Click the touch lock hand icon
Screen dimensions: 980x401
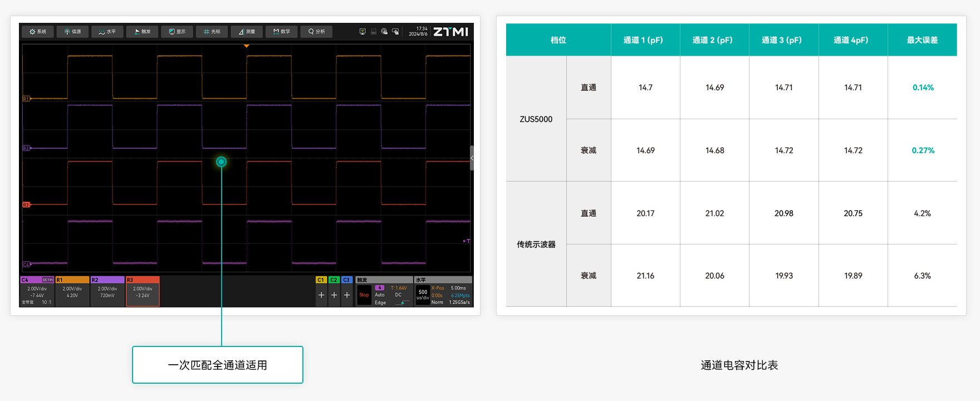pos(395,32)
